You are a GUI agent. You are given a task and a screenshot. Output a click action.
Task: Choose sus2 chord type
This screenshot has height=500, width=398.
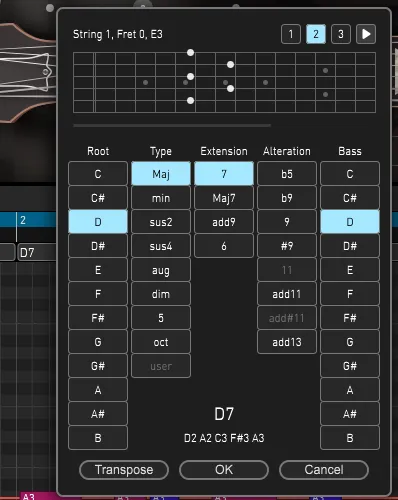click(x=161, y=222)
